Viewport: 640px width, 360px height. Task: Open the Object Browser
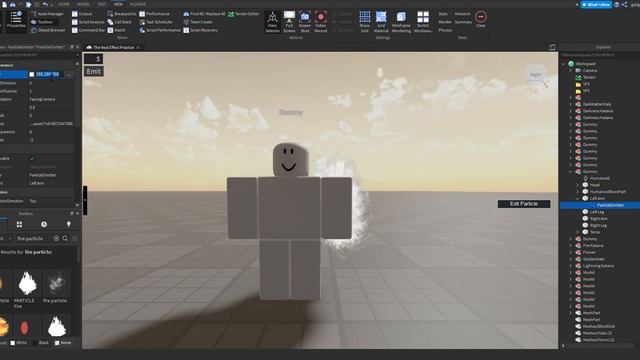coord(48,30)
